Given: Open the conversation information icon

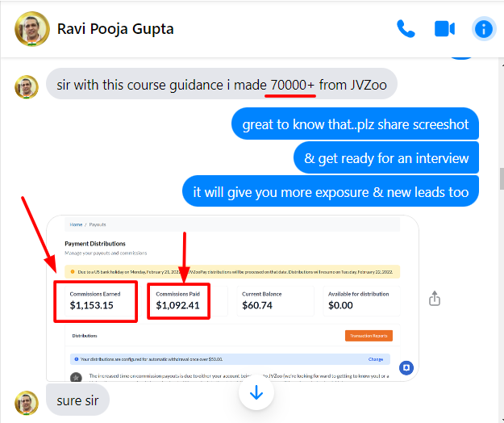Looking at the screenshot, I should click(x=484, y=29).
